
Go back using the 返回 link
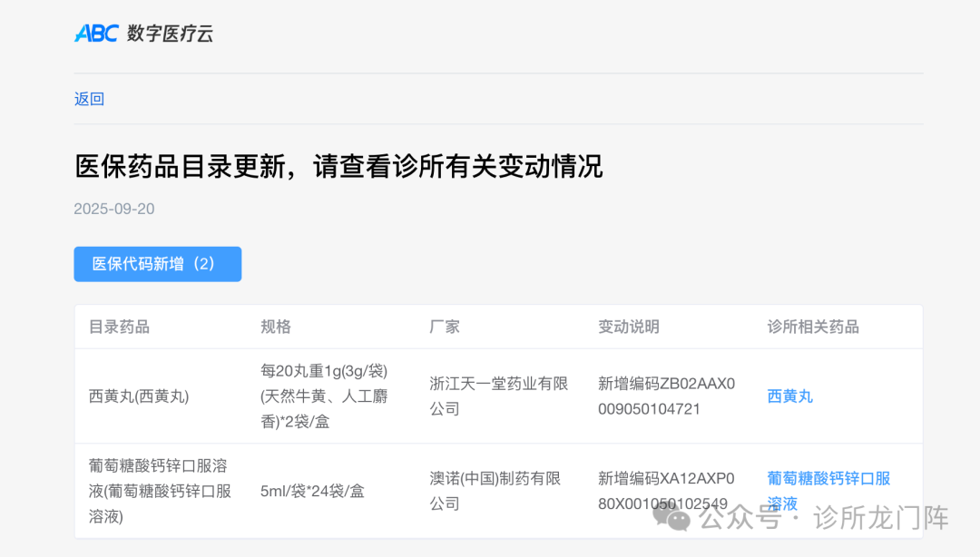(x=89, y=99)
